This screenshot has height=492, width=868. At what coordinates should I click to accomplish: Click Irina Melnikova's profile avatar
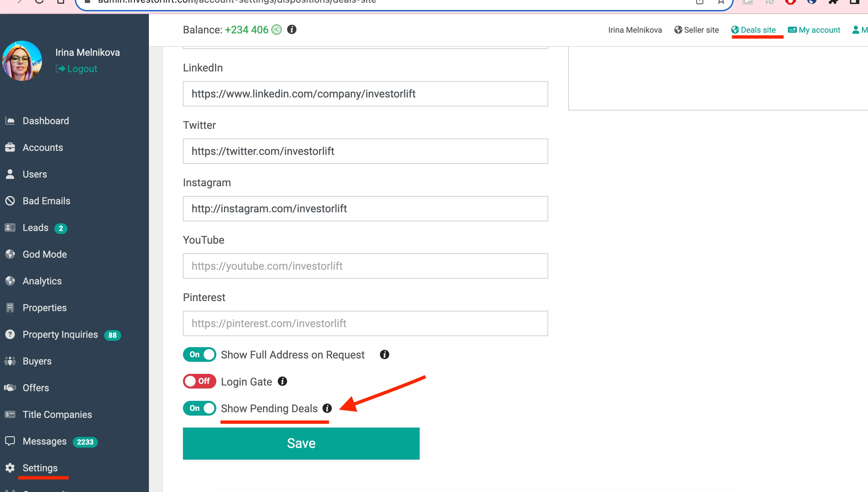(22, 61)
